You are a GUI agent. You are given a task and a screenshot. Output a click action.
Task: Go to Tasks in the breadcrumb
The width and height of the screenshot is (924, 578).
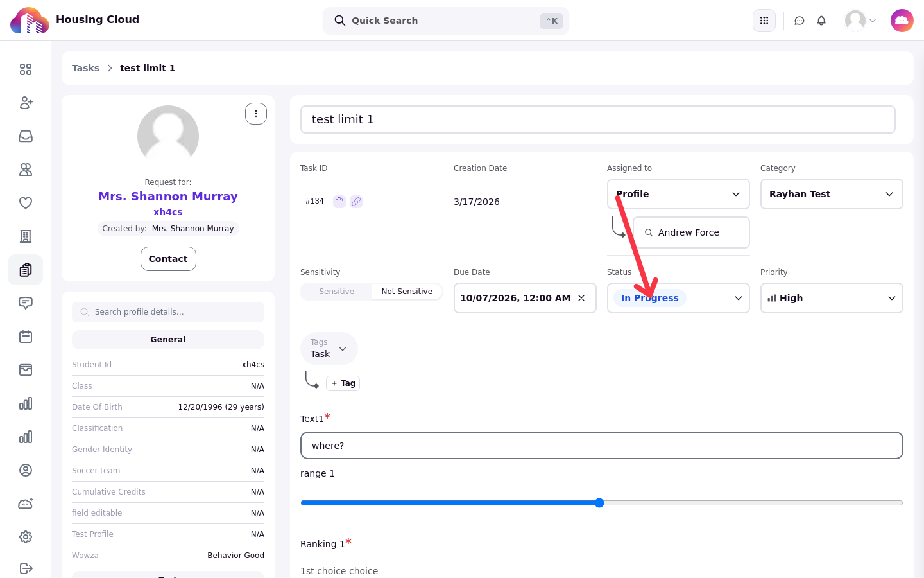tap(85, 68)
